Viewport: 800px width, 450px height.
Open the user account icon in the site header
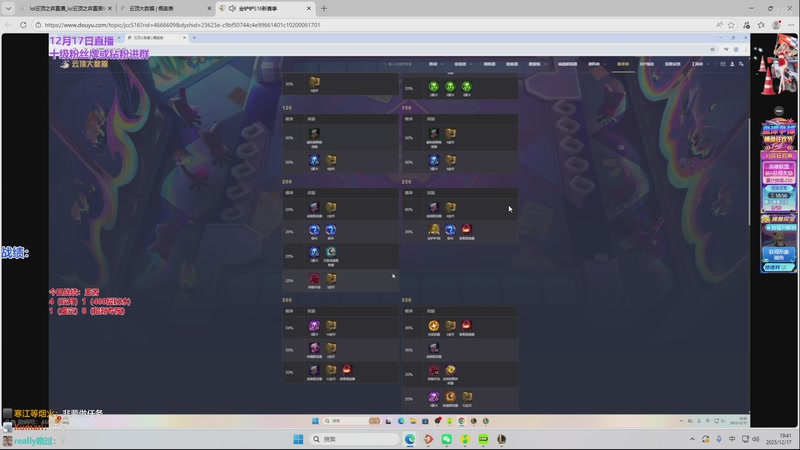(x=732, y=64)
